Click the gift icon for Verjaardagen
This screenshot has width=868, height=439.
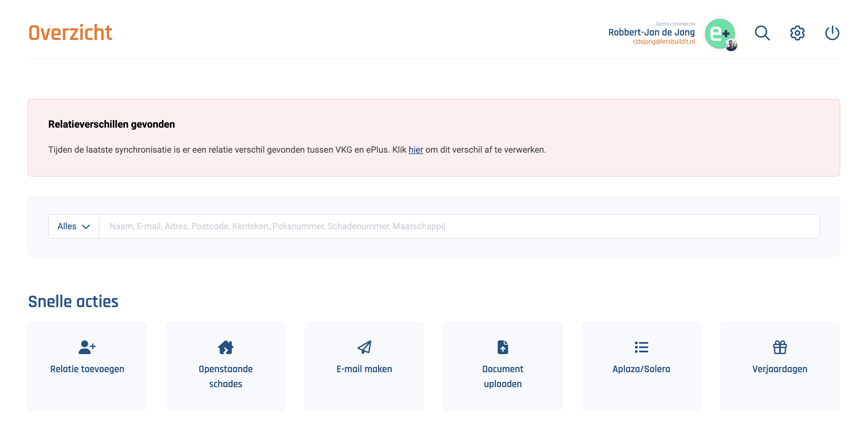[780, 347]
